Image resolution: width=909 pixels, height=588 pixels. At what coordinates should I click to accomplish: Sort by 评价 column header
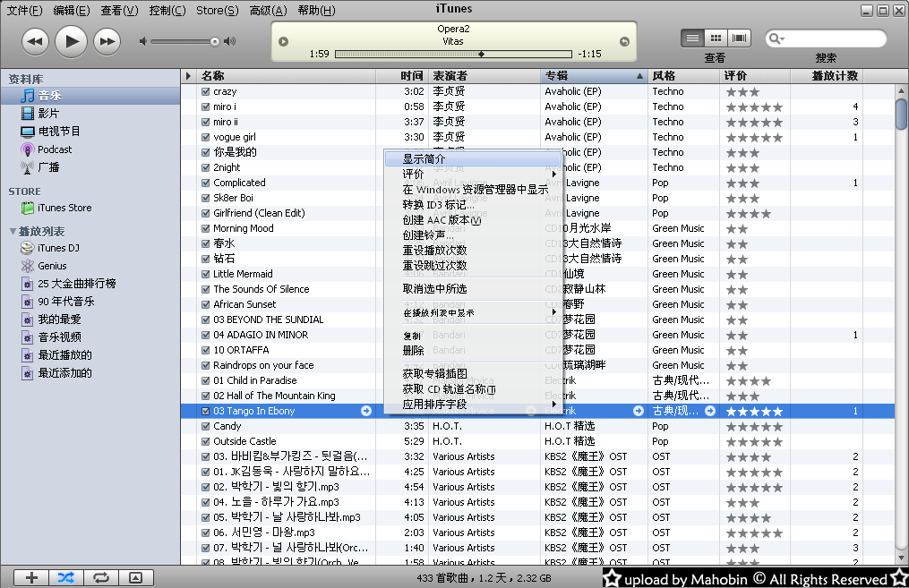tap(755, 76)
